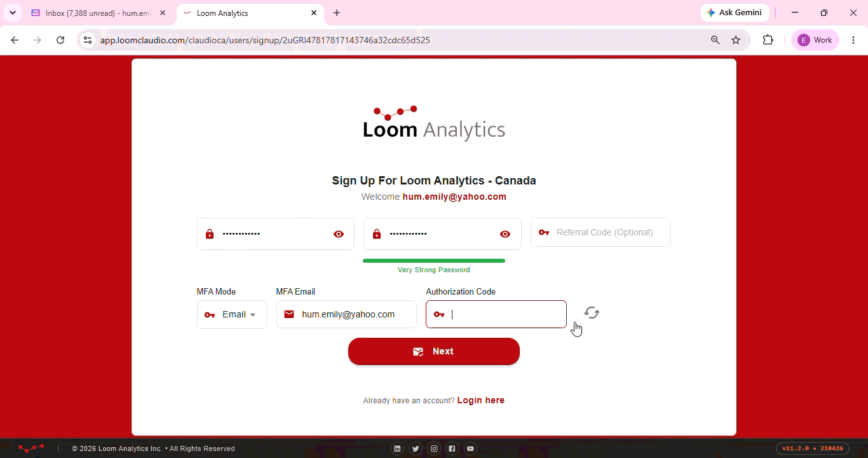Show the first password using the eye icon
The width and height of the screenshot is (868, 458).
click(339, 234)
